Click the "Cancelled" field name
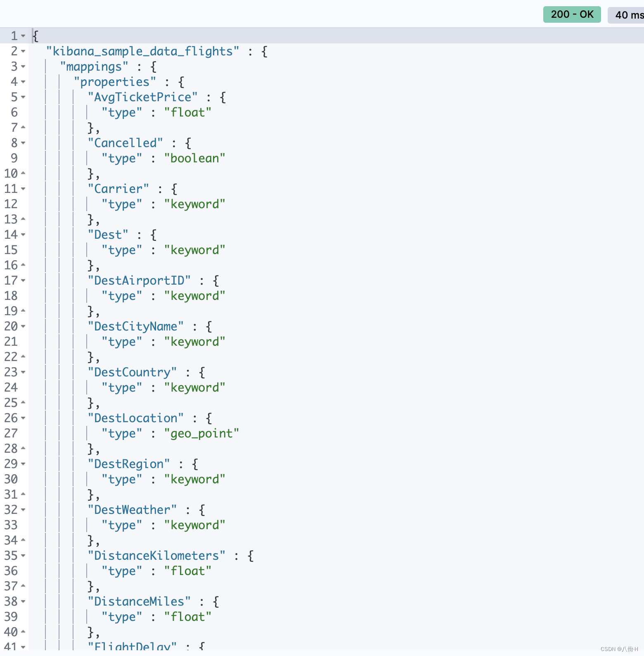644x656 pixels. coord(125,143)
